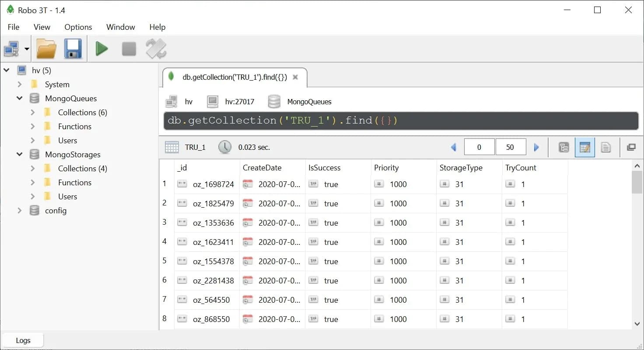Go to next page with right arrow

pyautogui.click(x=536, y=147)
